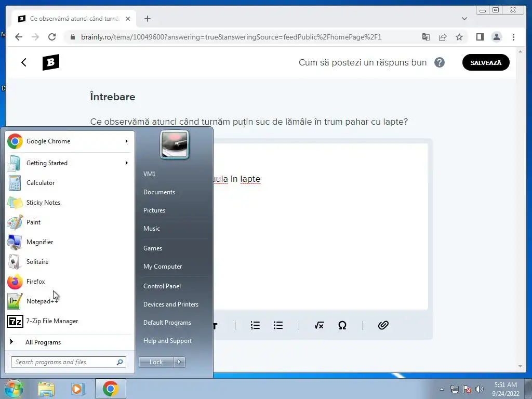Open Pictures from Start menu
Image resolution: width=532 pixels, height=399 pixels.
click(x=154, y=210)
